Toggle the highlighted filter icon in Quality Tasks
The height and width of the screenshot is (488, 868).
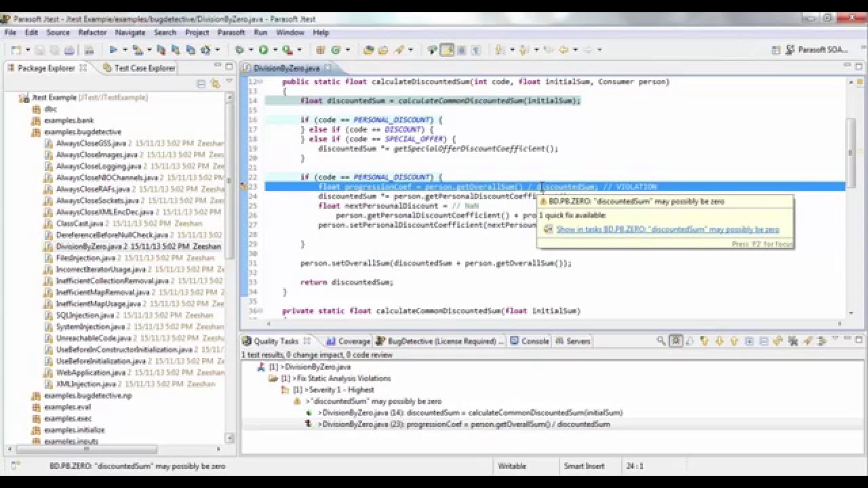pyautogui.click(x=676, y=341)
